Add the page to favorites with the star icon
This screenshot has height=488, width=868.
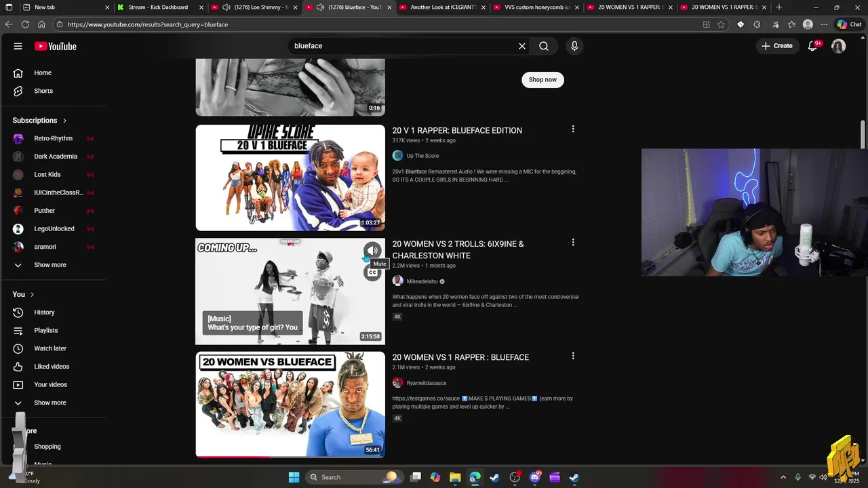721,24
